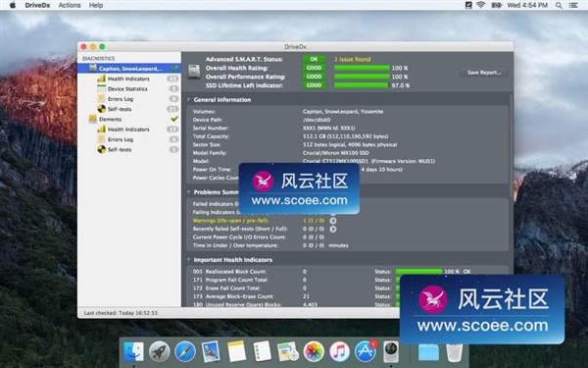The image size is (588, 368).
Task: Open Notification Center in the menu bar
Action: [x=573, y=5]
